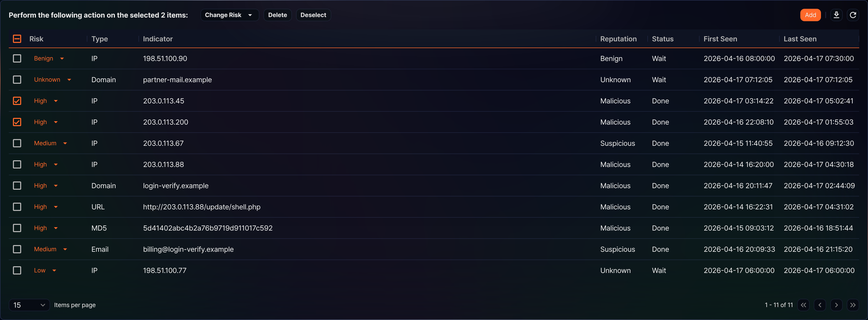This screenshot has width=868, height=320.
Task: Toggle the select-all header checkbox
Action: 17,39
